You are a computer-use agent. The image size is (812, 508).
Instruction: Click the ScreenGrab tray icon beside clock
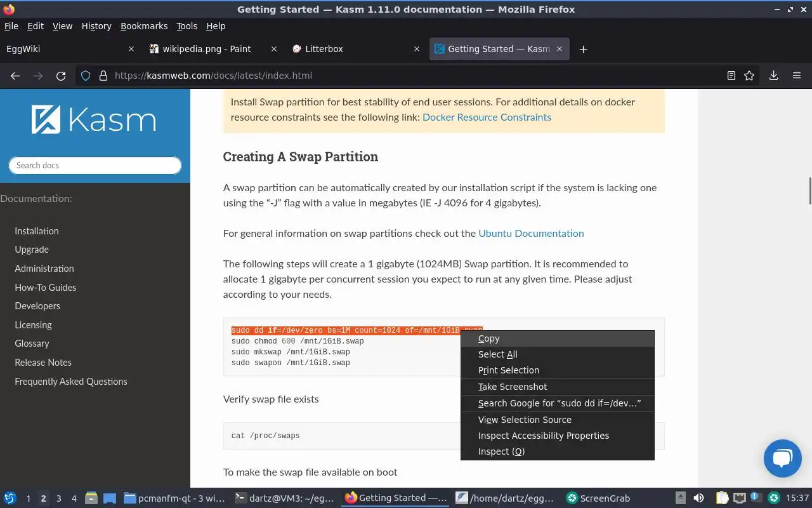[775, 498]
